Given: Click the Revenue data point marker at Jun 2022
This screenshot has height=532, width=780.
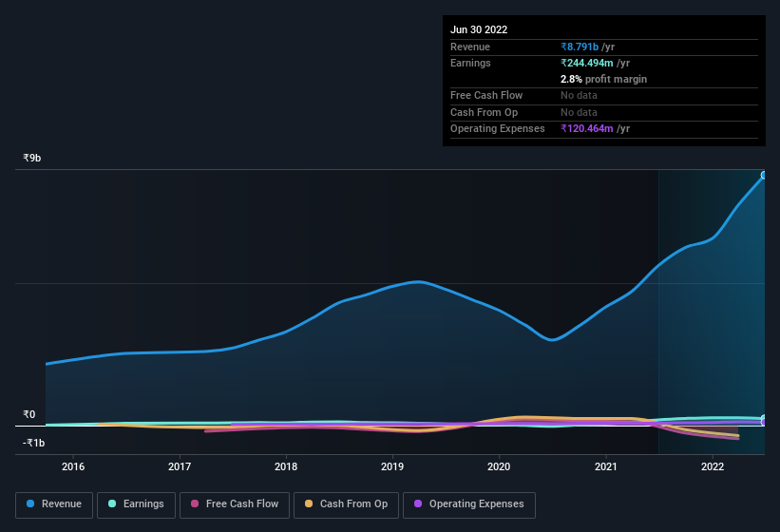Looking at the screenshot, I should click(764, 175).
